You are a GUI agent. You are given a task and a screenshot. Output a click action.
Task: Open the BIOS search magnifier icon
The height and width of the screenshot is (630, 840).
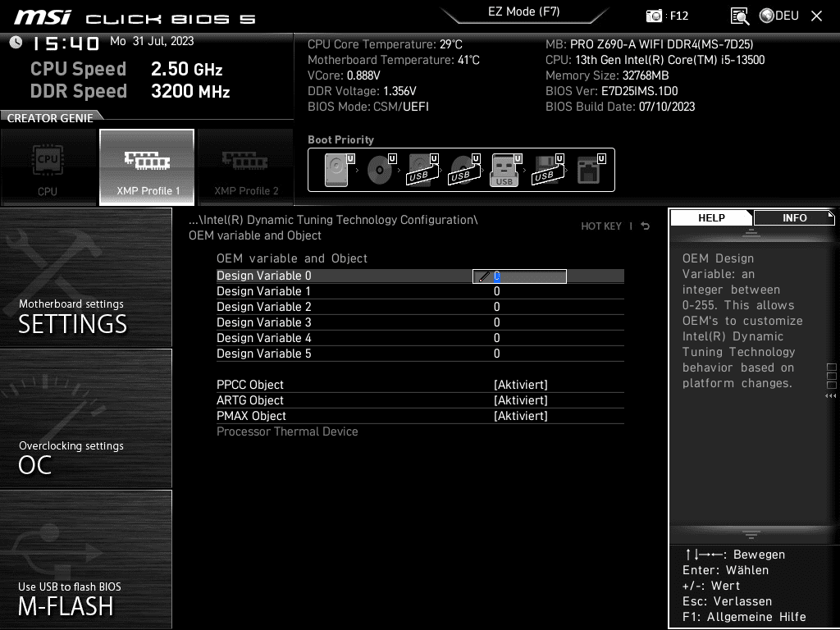pyautogui.click(x=740, y=16)
